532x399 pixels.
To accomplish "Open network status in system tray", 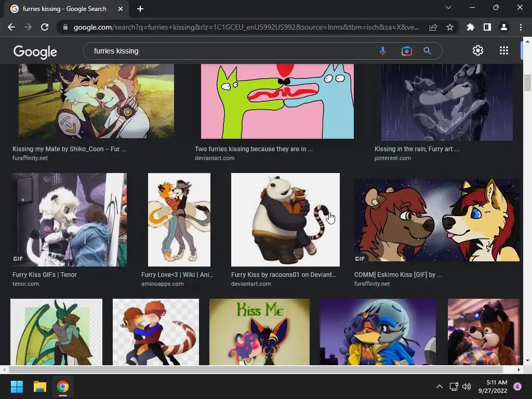I will click(454, 387).
